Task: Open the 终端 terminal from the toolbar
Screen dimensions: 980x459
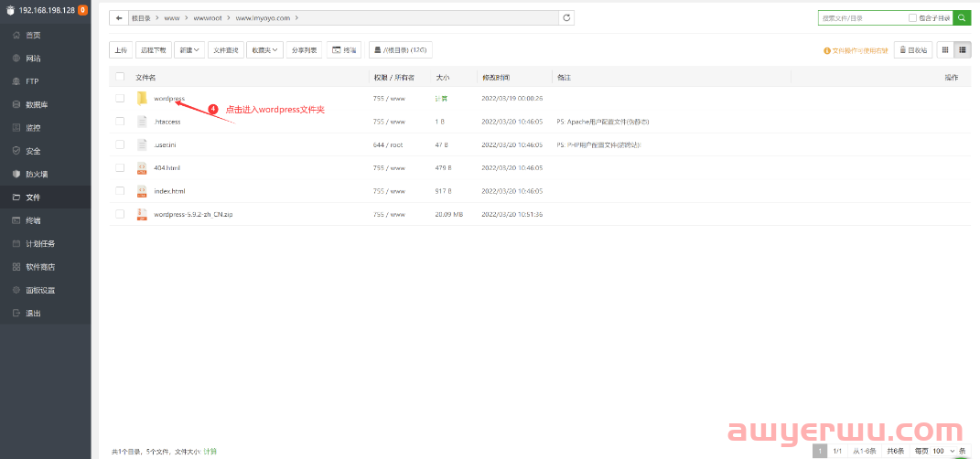Action: click(x=344, y=50)
